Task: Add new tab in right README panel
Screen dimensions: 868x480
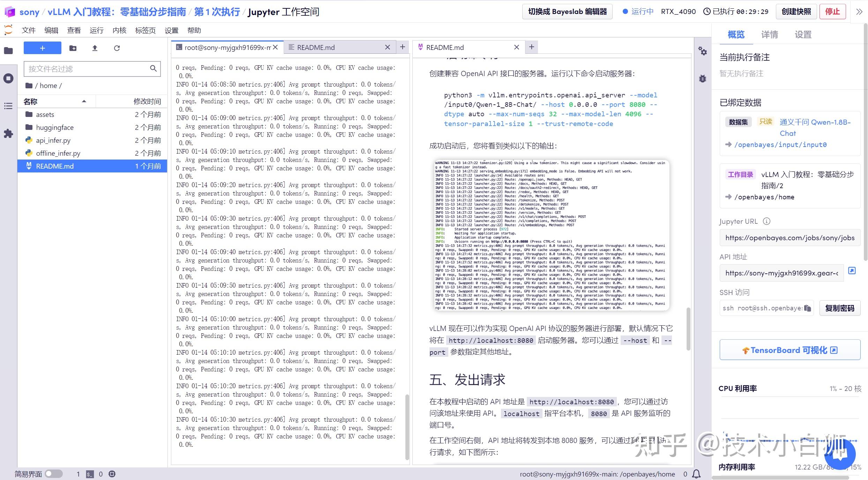Action: pos(532,47)
